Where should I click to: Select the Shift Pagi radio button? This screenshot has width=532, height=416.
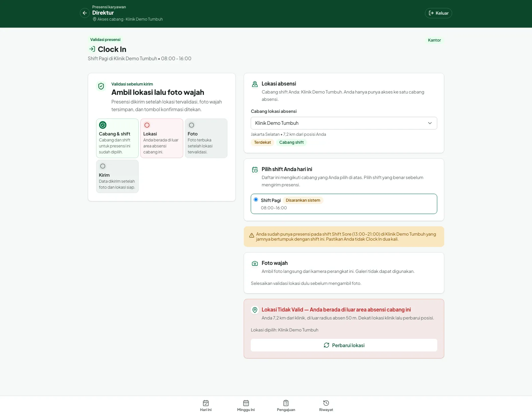coord(256,200)
